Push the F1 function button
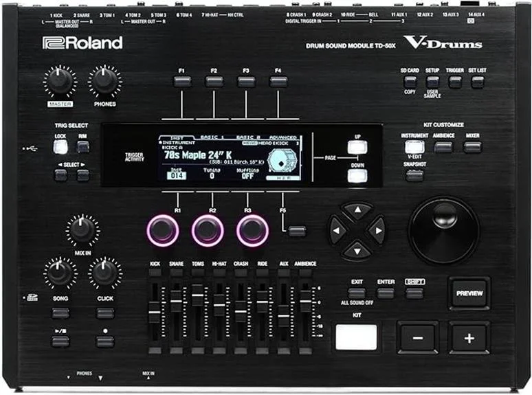This screenshot has height=395, width=532. click(182, 82)
